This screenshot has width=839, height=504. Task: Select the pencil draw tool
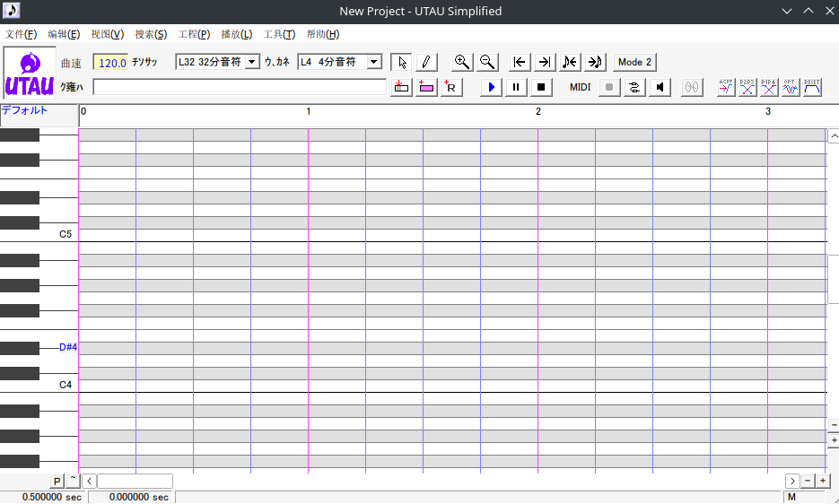[x=426, y=62]
